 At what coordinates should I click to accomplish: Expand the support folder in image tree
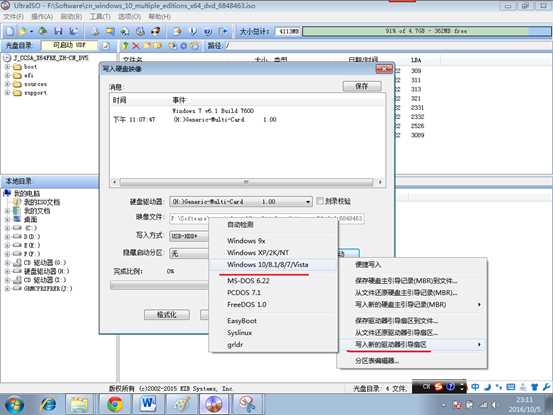coord(7,93)
